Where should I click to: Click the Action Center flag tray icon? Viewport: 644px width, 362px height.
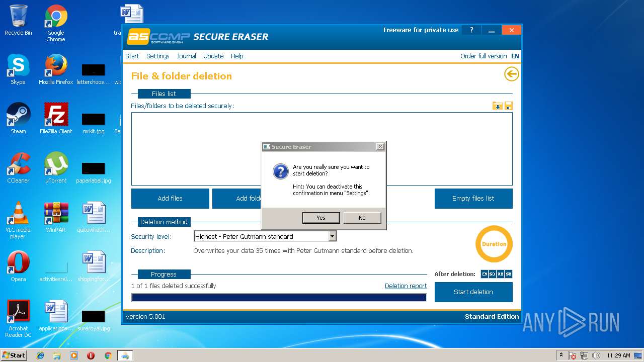(x=573, y=355)
